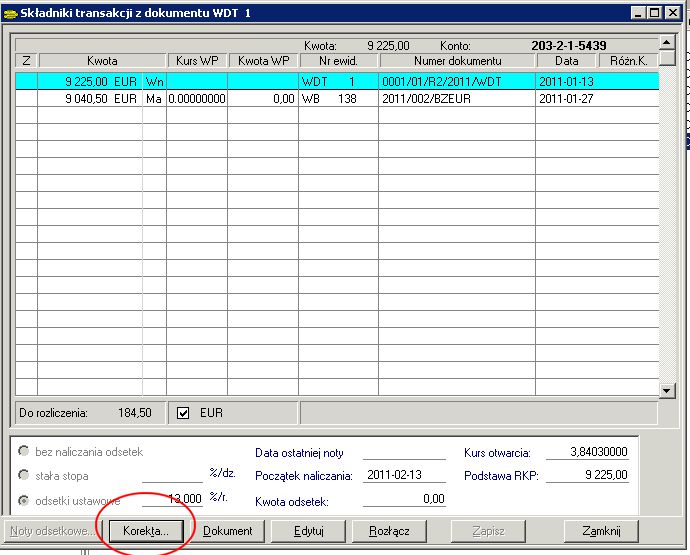The height and width of the screenshot is (555, 690).
Task: Click the Nr ewid. column header
Action: [x=338, y=61]
